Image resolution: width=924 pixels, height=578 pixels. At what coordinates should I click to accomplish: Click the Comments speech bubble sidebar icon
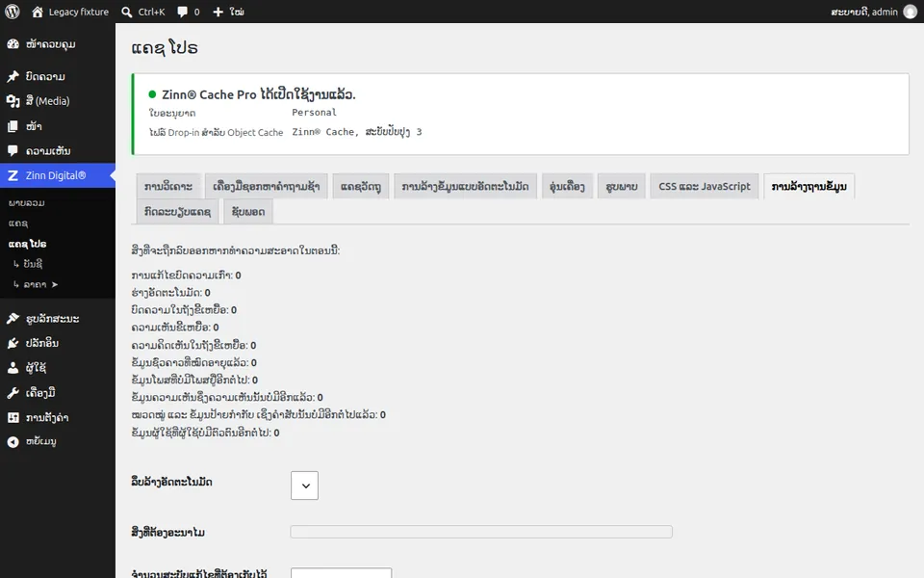click(x=13, y=151)
